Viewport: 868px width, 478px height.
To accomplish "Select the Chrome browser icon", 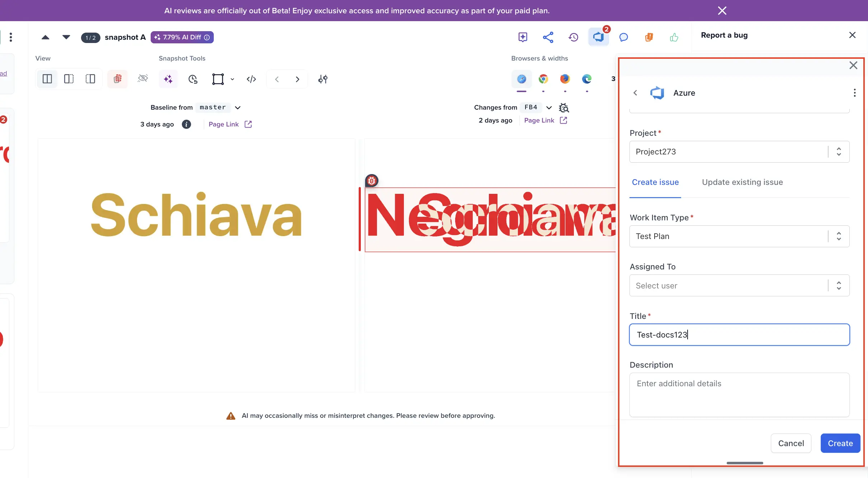I will (x=543, y=79).
